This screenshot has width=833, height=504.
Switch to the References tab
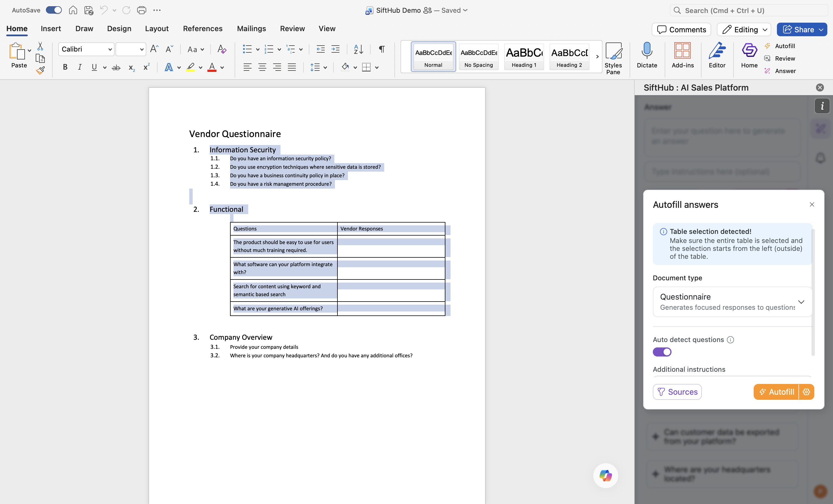pyautogui.click(x=203, y=29)
